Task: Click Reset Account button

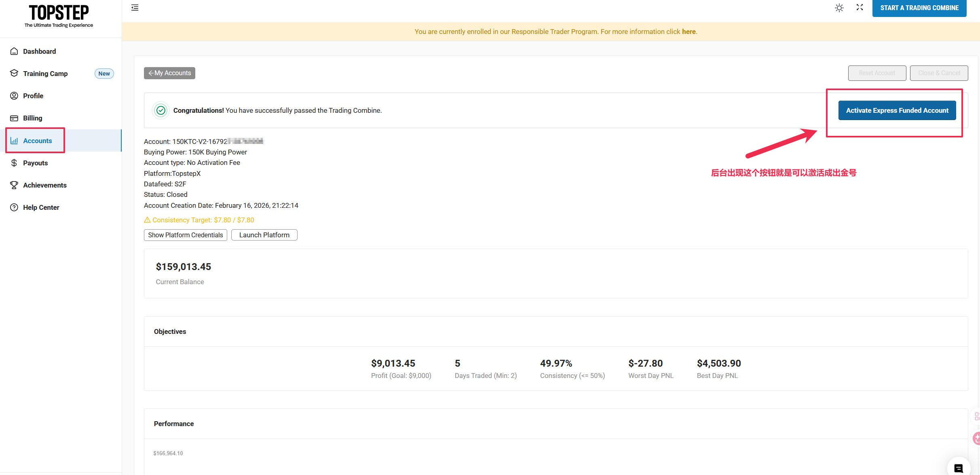Action: [877, 73]
